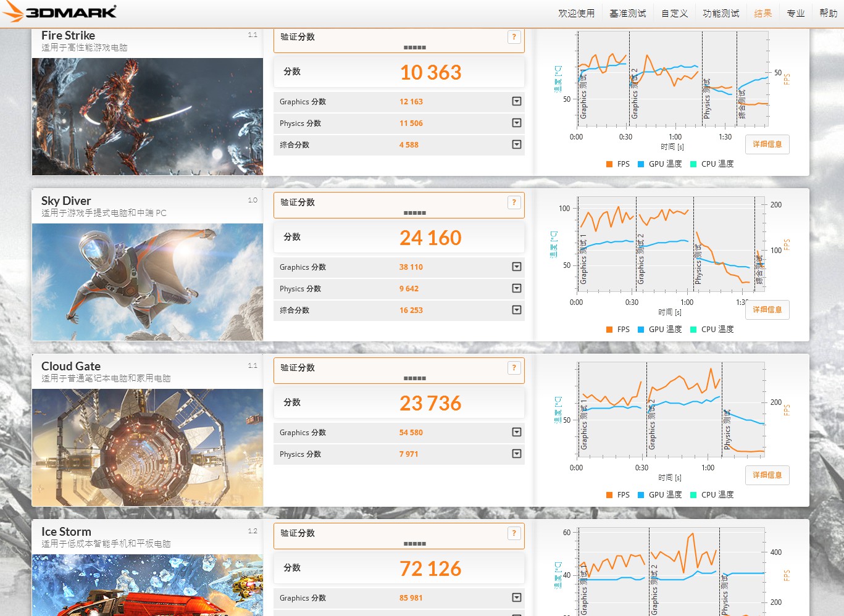844x616 pixels.
Task: Click the Physics score value 7 971
Action: click(x=409, y=454)
